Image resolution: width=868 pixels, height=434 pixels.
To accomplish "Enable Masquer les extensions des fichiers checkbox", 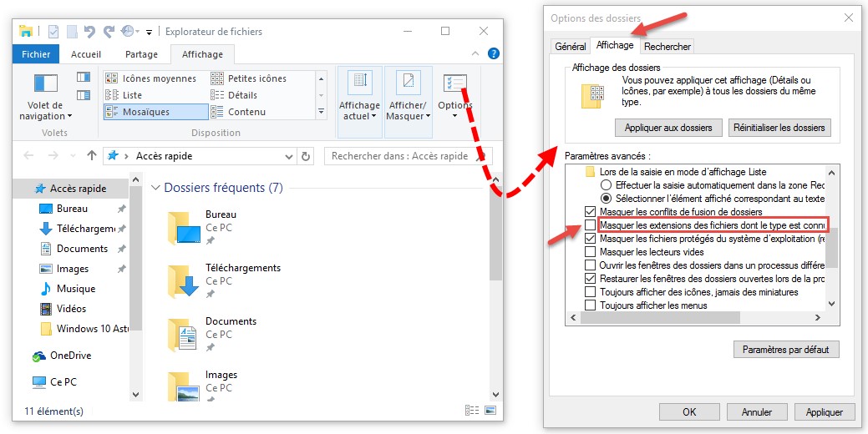I will click(591, 225).
